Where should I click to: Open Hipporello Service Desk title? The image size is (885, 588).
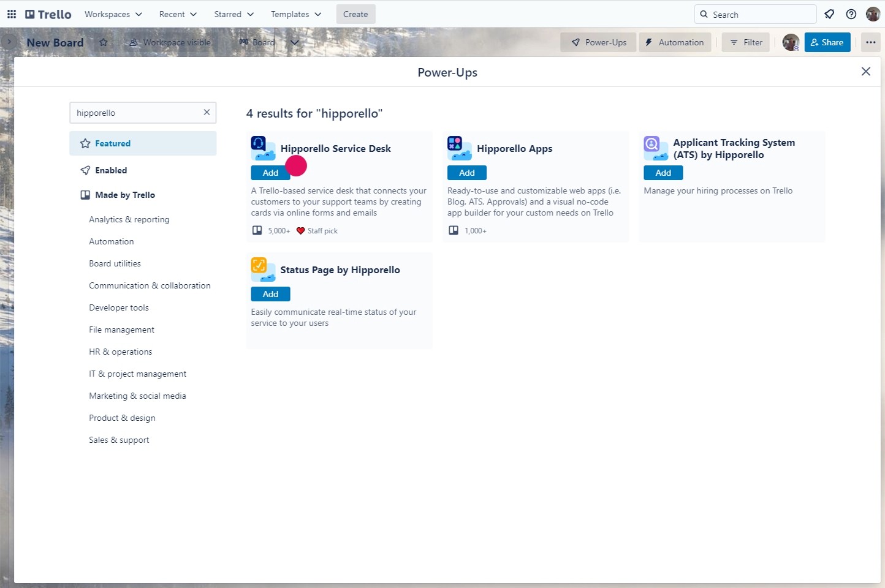tap(335, 148)
